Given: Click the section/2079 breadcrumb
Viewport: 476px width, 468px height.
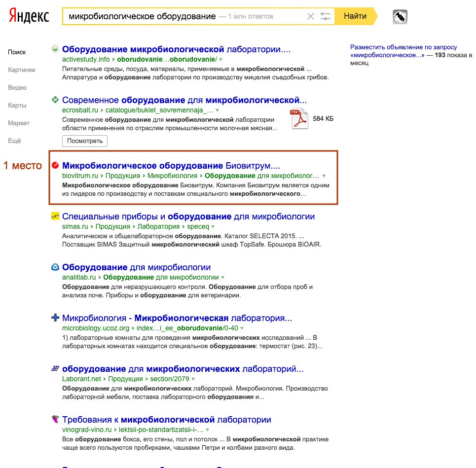Looking at the screenshot, I should 170,379.
